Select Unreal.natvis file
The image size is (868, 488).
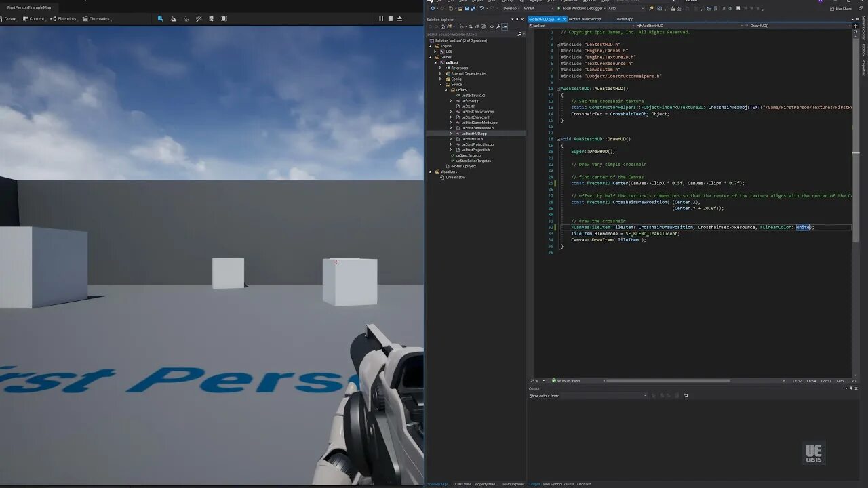coord(456,177)
